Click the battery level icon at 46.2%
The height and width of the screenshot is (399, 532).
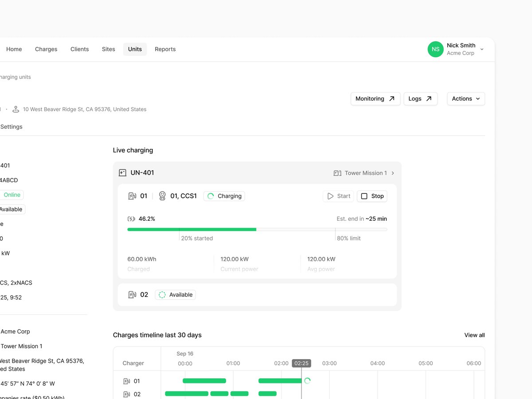(131, 219)
